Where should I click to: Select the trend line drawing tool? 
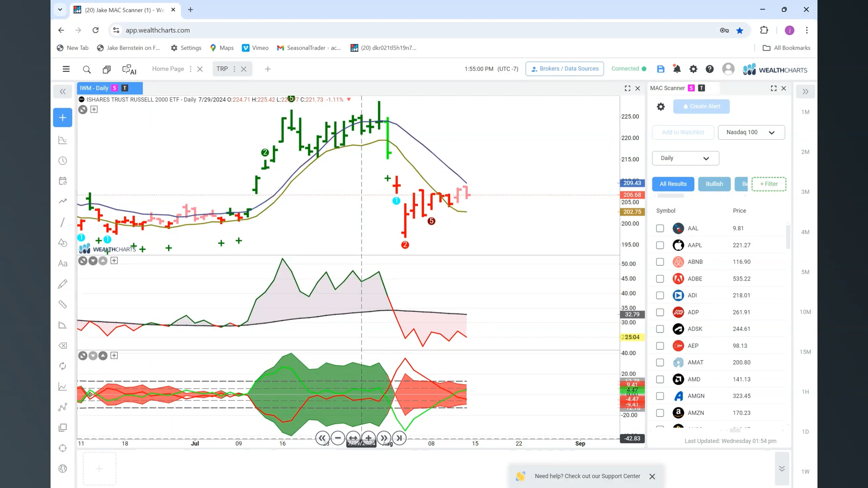63,222
